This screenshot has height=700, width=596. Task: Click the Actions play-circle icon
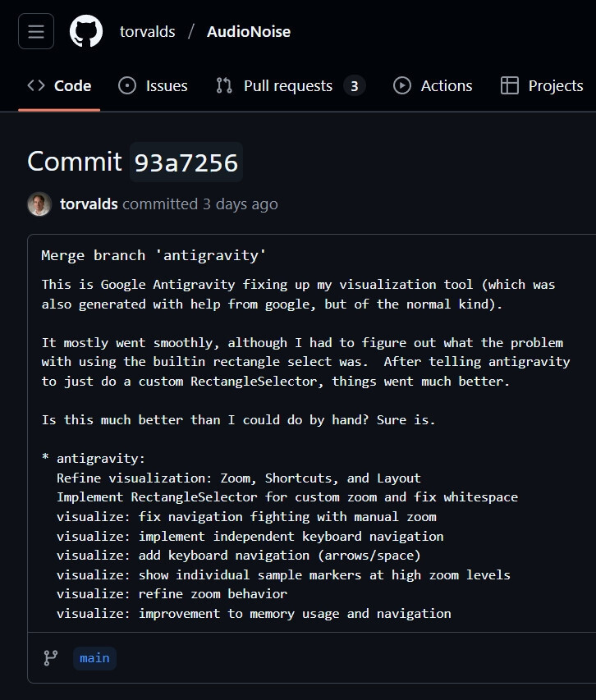(401, 85)
